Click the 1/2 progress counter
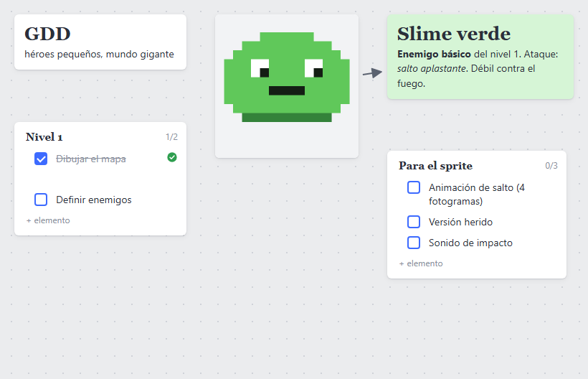588x379 pixels. click(x=172, y=137)
